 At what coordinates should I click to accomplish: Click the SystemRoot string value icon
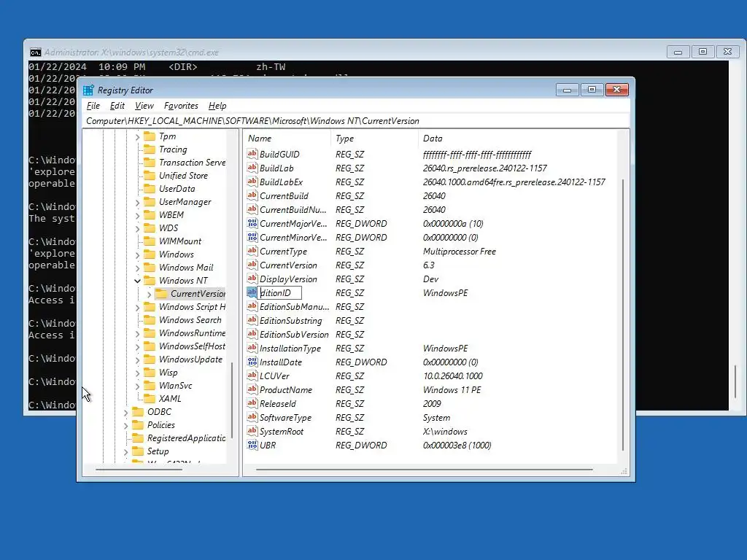coord(252,431)
